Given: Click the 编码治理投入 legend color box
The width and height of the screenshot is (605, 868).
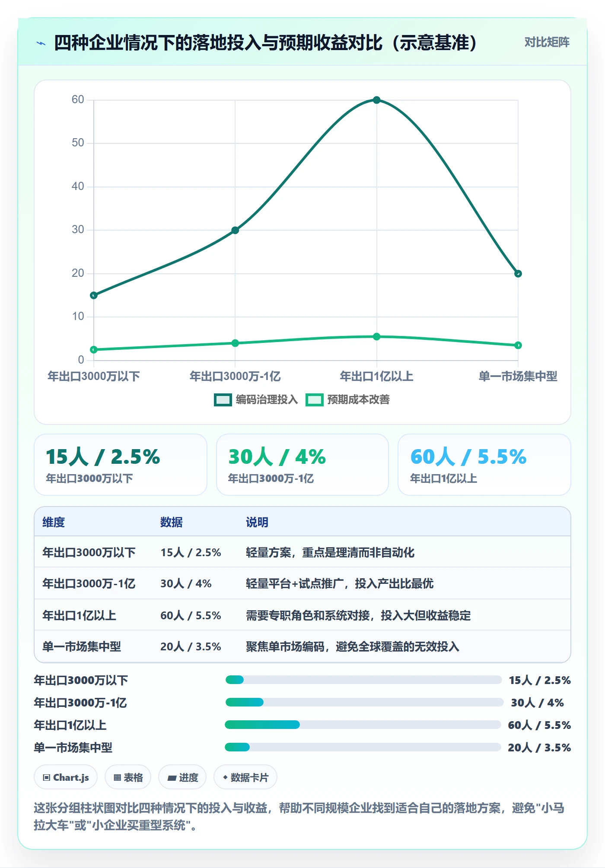Looking at the screenshot, I should pos(223,400).
